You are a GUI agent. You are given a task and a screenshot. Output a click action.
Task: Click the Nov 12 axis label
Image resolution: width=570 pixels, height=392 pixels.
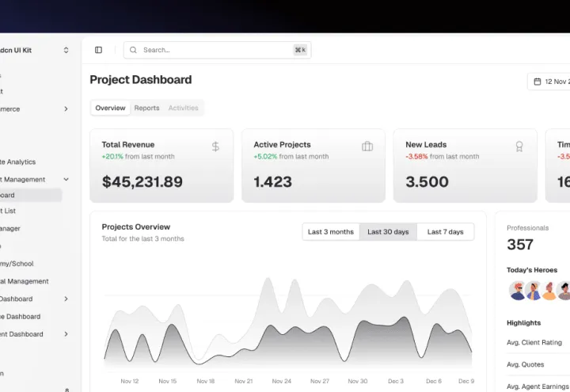click(x=129, y=381)
